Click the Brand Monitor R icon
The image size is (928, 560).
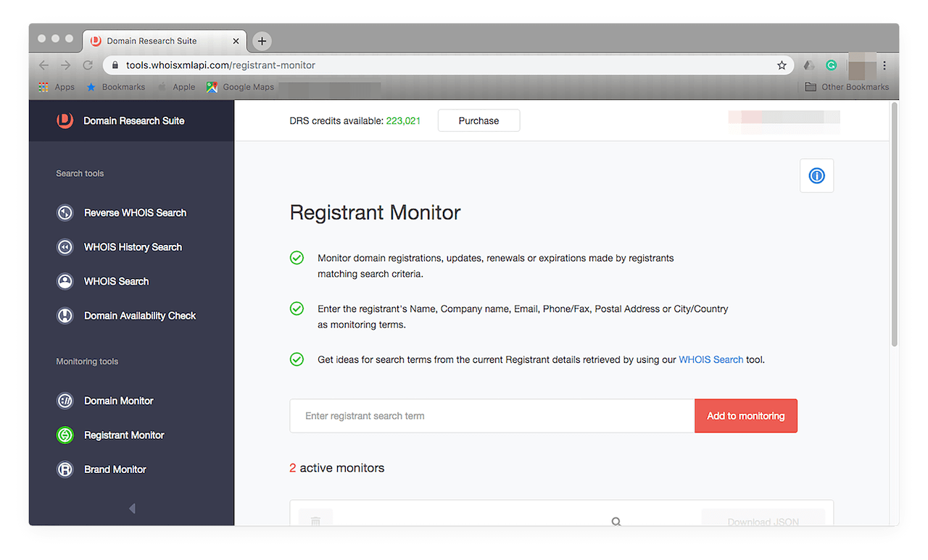[65, 469]
